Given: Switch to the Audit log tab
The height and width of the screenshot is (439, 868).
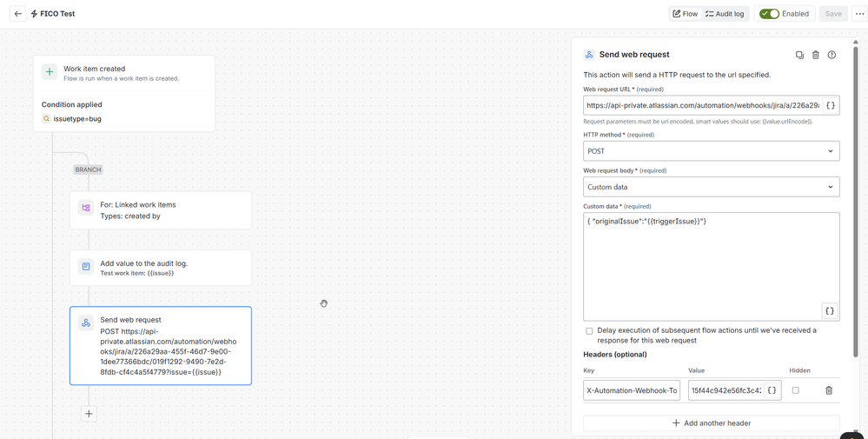Looking at the screenshot, I should pos(725,14).
